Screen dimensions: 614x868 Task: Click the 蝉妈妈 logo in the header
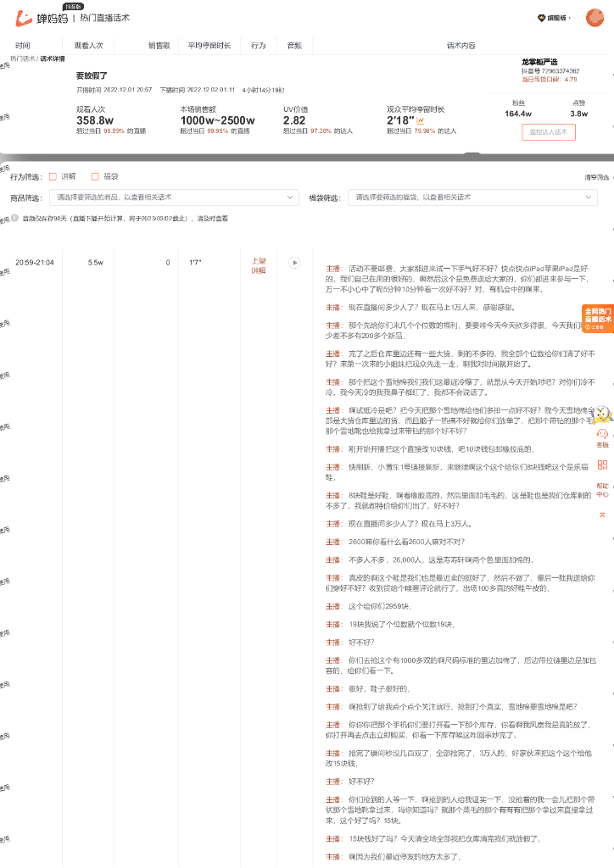42,18
